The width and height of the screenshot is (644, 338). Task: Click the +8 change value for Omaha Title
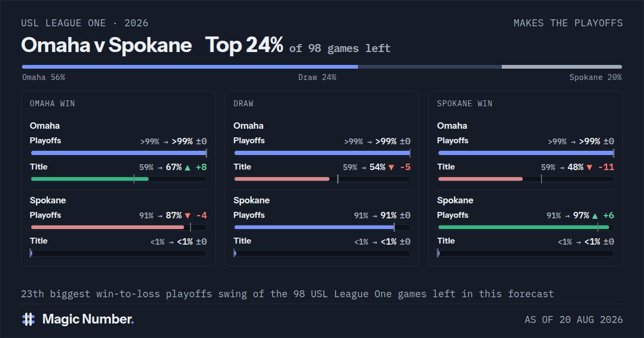click(x=201, y=167)
